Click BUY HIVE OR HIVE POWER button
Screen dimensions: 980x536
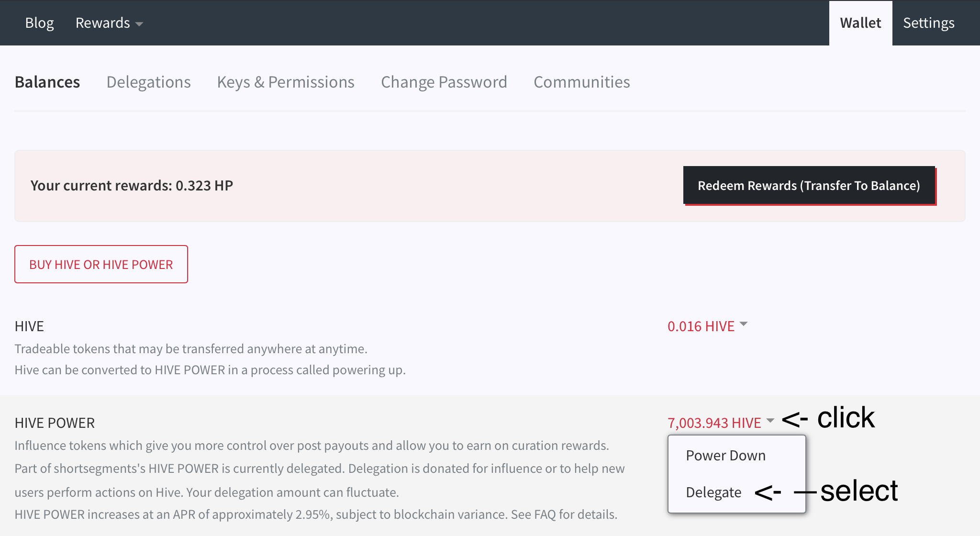[101, 264]
